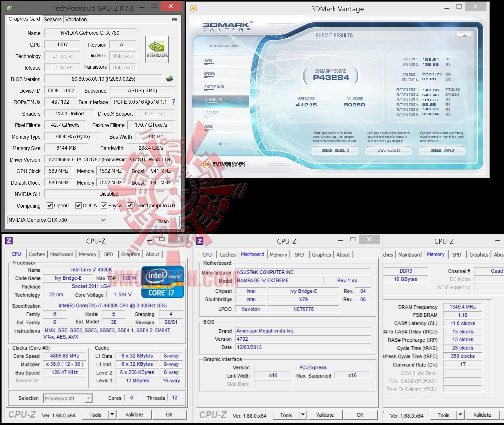This screenshot has height=425, width=504.
Task: Open System Info in 3DMark Vantage sidebar
Action: click(214, 87)
